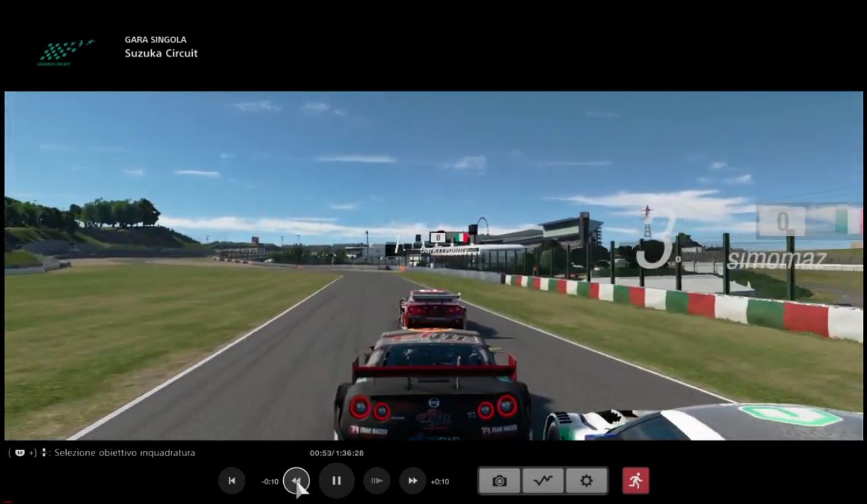Click the "simomaz" driver name overlay
Viewport: 867px width, 504px height.
(777, 259)
